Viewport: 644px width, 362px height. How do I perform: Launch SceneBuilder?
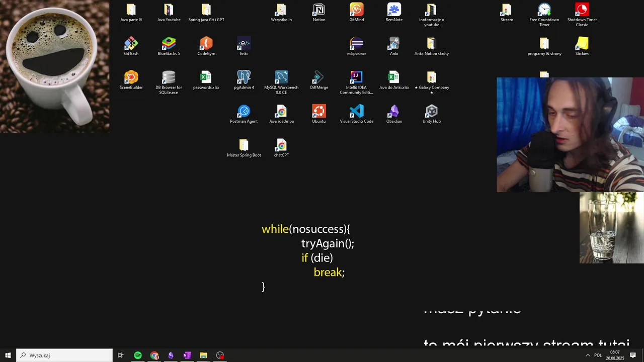click(131, 80)
